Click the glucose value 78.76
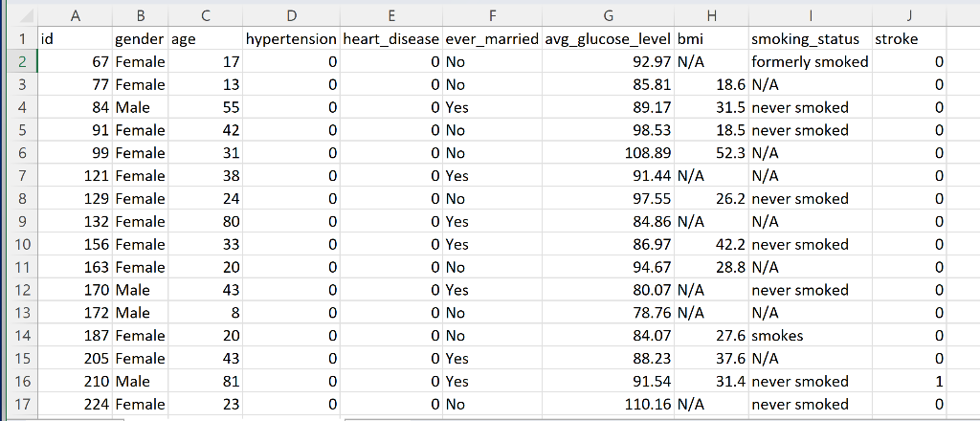This screenshot has width=980, height=421. 608,313
